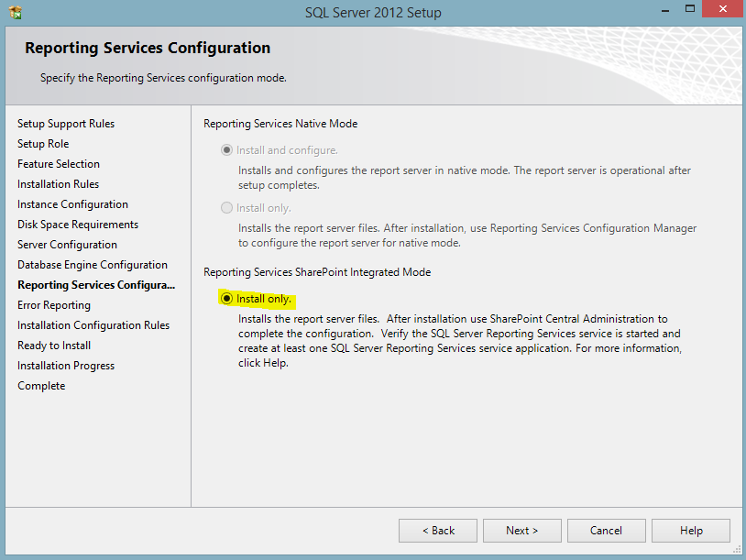Select the Feature Selection step

pyautogui.click(x=59, y=164)
